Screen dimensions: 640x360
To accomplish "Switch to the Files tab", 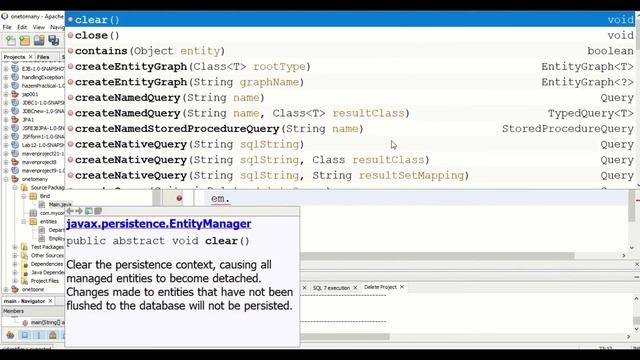I will coord(43,57).
